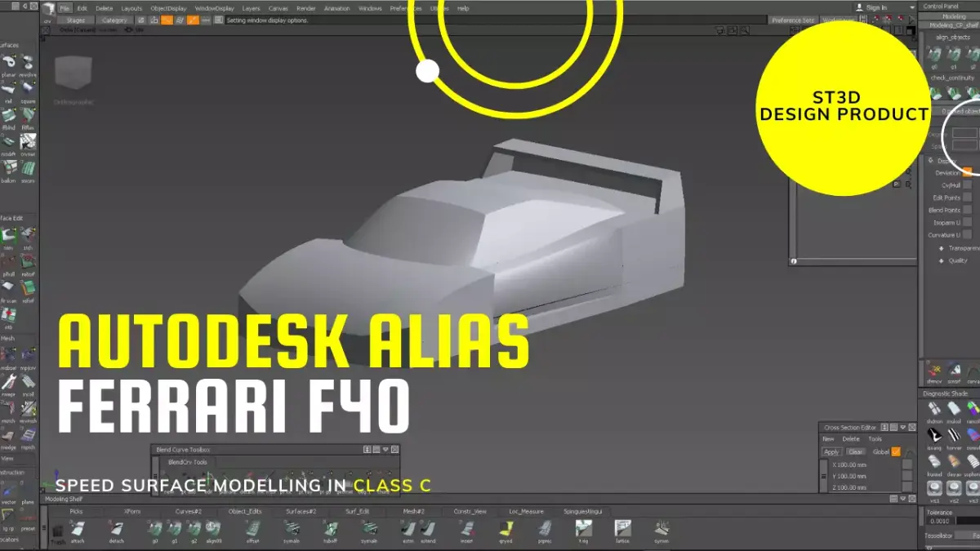Screen dimensions: 980x551
Task: Select the vector construction tool
Action: click(8, 493)
